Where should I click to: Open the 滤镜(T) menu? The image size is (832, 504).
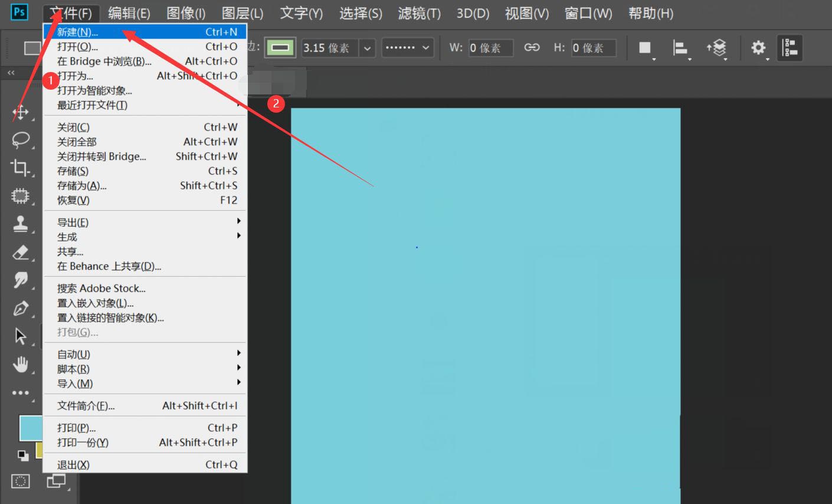tap(419, 13)
